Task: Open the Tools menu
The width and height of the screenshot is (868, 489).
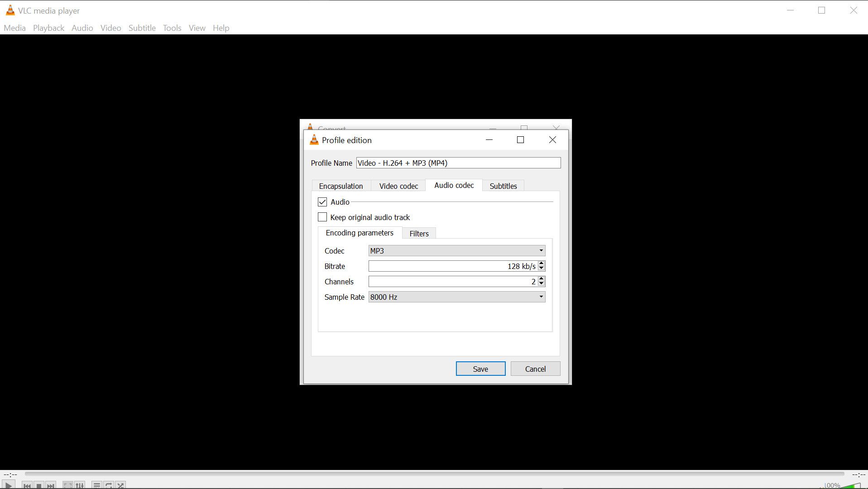Action: [x=172, y=28]
